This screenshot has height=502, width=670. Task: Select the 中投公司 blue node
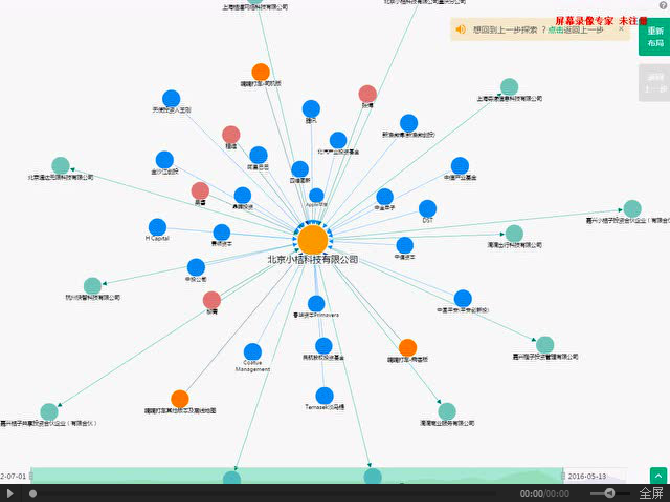click(x=196, y=268)
